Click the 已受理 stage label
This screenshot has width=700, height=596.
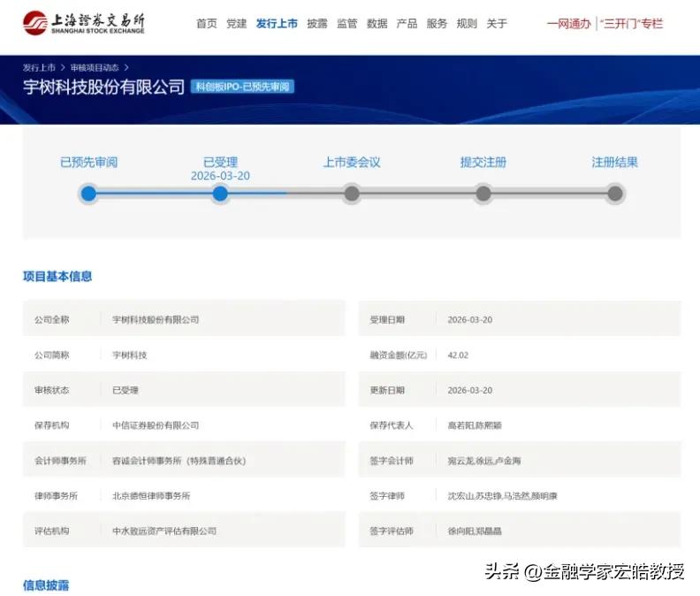tap(221, 162)
